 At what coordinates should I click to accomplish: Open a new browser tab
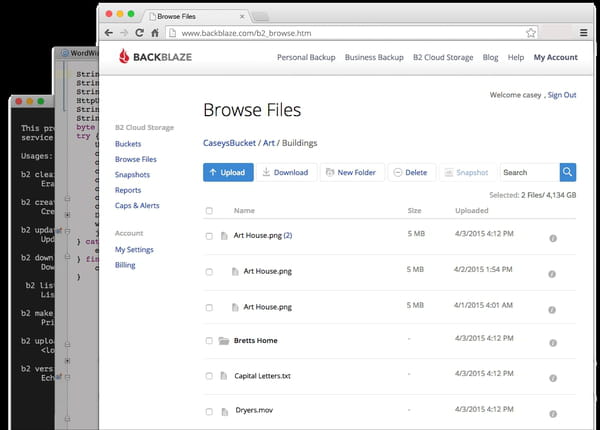pyautogui.click(x=261, y=16)
